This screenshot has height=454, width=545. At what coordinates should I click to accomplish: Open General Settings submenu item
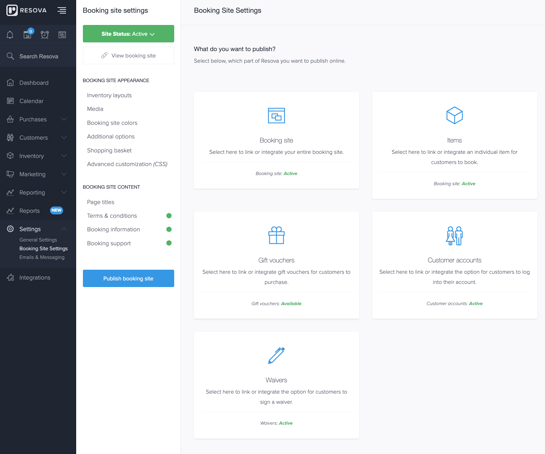(x=38, y=240)
